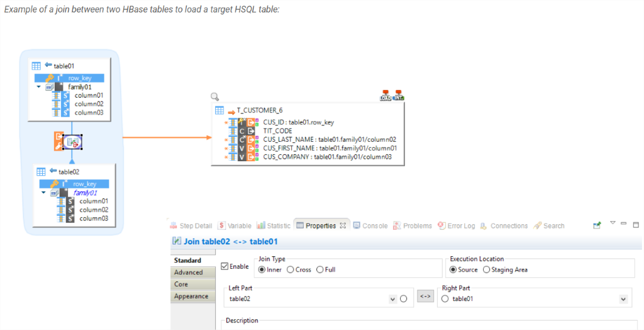Switch to the Variable tab
The image size is (644, 330).
(x=234, y=225)
